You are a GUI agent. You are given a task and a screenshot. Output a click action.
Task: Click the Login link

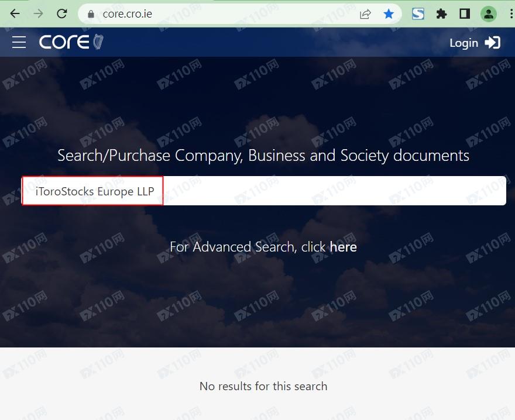pos(463,43)
